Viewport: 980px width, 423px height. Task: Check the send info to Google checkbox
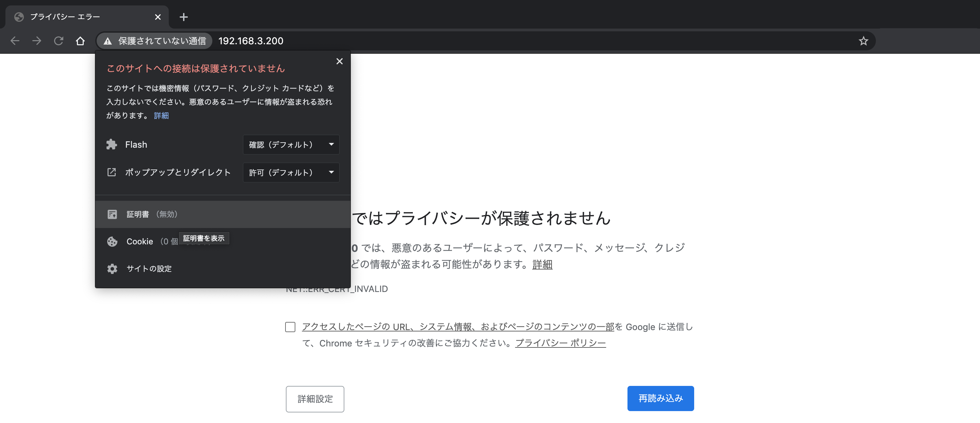tap(290, 327)
